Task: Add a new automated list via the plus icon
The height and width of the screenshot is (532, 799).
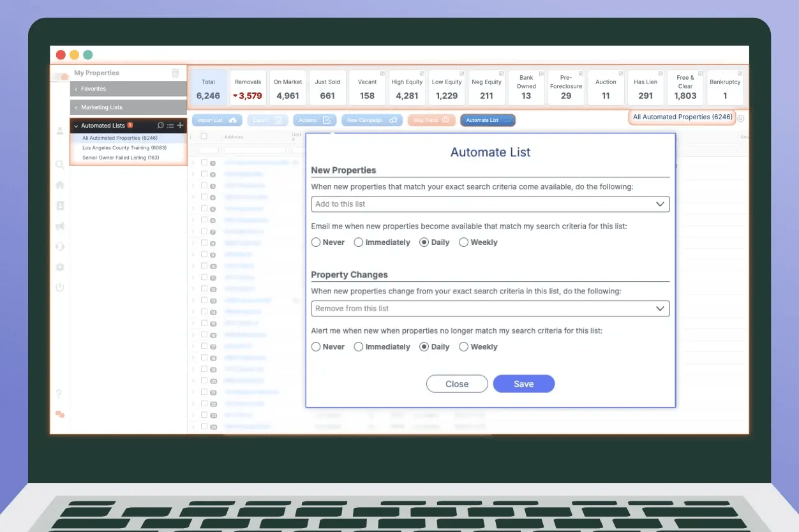Action: [x=181, y=125]
